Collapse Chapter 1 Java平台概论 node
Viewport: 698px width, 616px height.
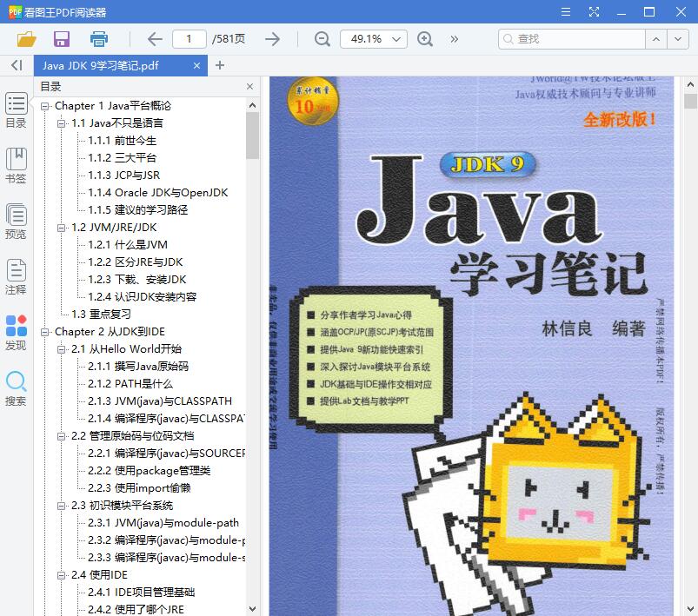click(x=44, y=106)
